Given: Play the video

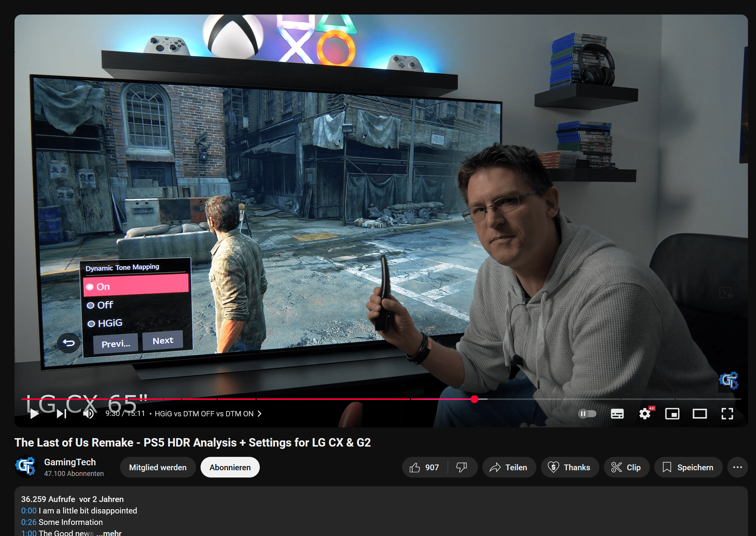Looking at the screenshot, I should (x=34, y=414).
